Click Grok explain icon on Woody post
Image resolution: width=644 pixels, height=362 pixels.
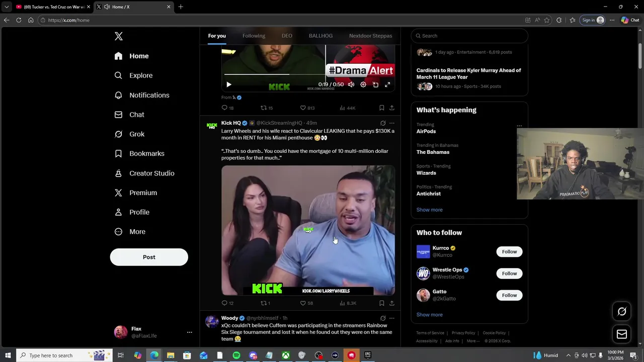(383, 318)
